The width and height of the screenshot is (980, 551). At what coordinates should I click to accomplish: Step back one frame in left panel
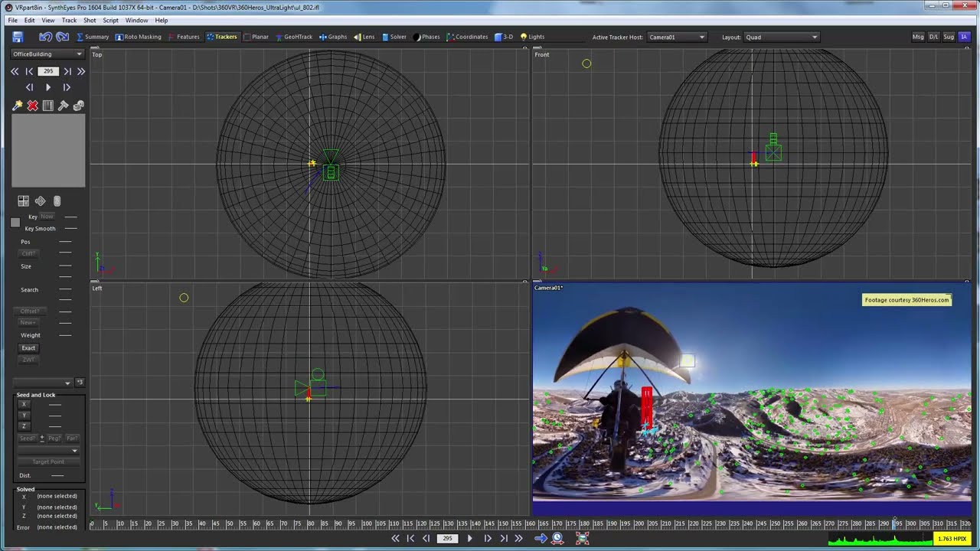tap(29, 87)
